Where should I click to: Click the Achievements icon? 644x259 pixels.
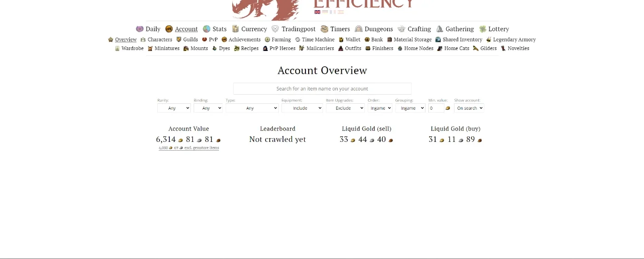(224, 39)
